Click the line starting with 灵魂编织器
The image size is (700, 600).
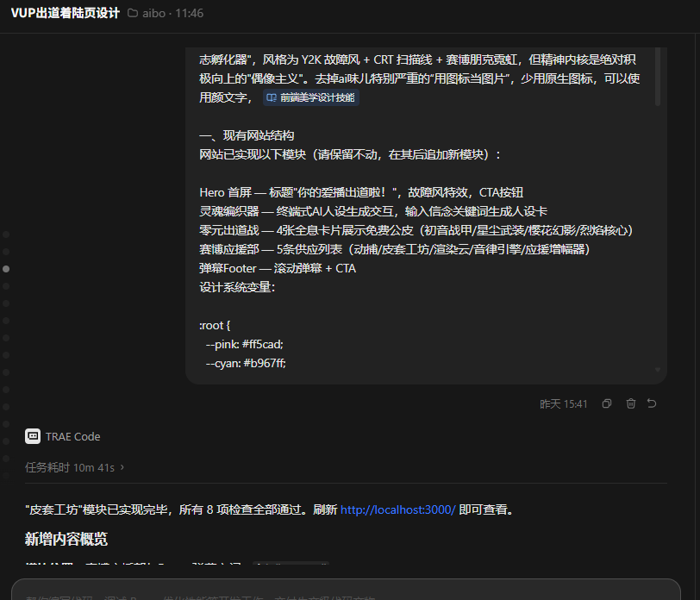click(373, 211)
